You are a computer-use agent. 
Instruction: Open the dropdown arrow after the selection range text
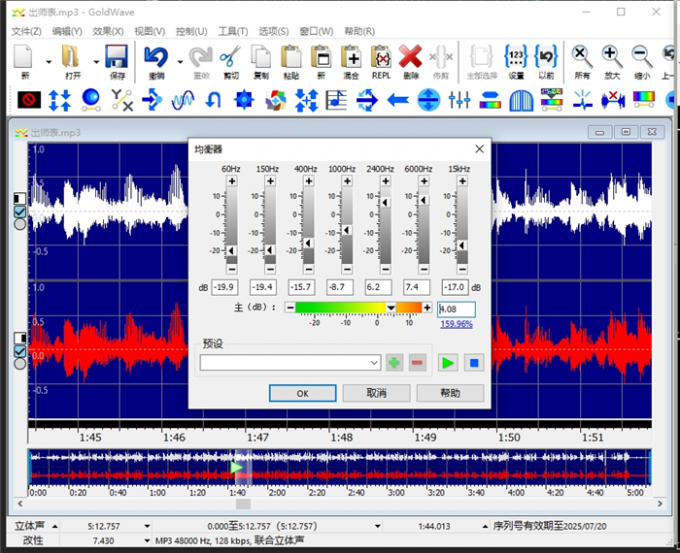point(378,526)
